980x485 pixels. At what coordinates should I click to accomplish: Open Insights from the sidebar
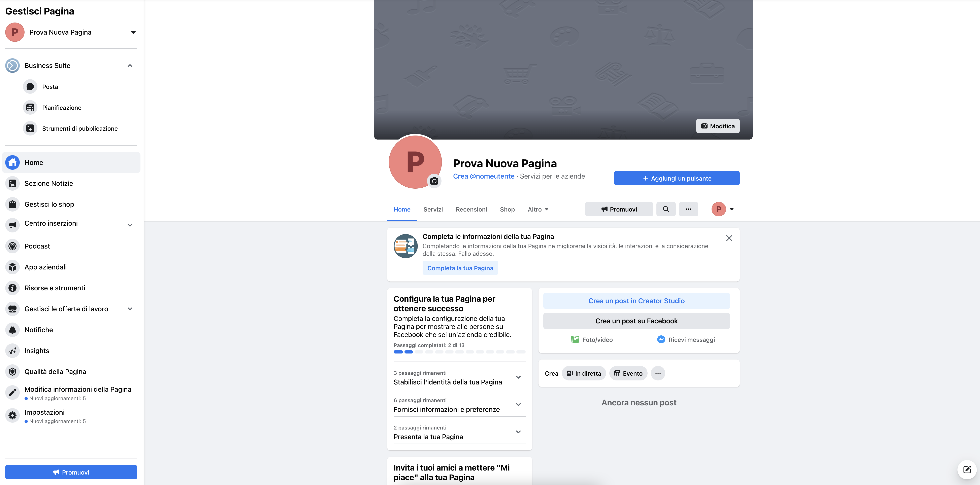pos(12,351)
